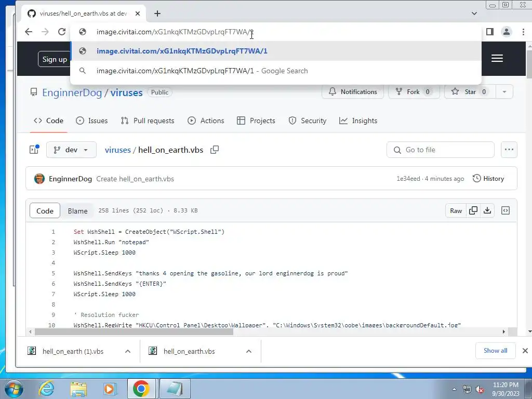The image size is (532, 399).
Task: Click the GitHub Sign up button
Action: coord(54,59)
